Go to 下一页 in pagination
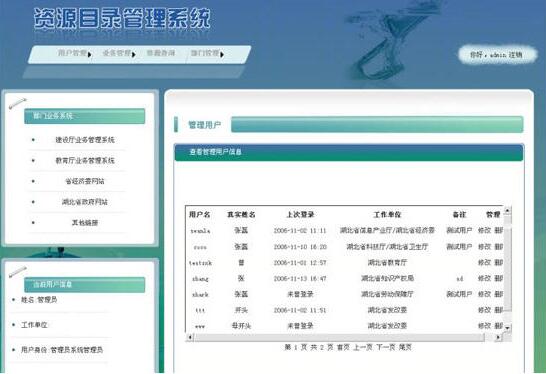 pyautogui.click(x=386, y=347)
